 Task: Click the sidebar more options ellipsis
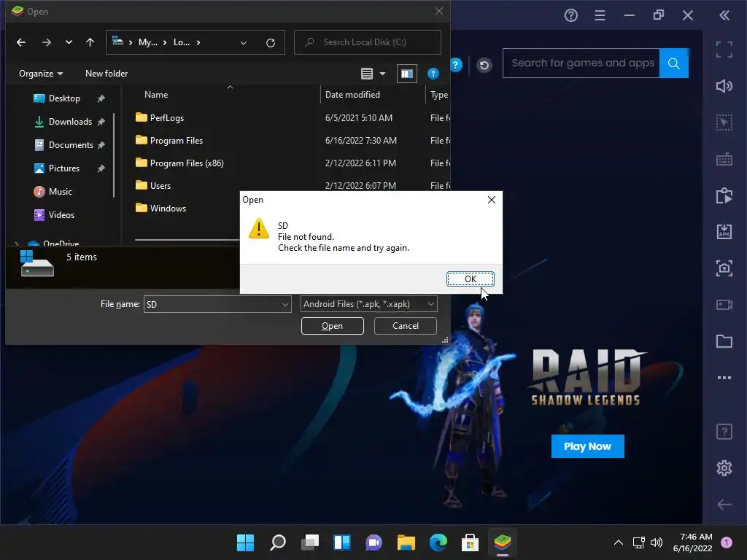coord(724,378)
